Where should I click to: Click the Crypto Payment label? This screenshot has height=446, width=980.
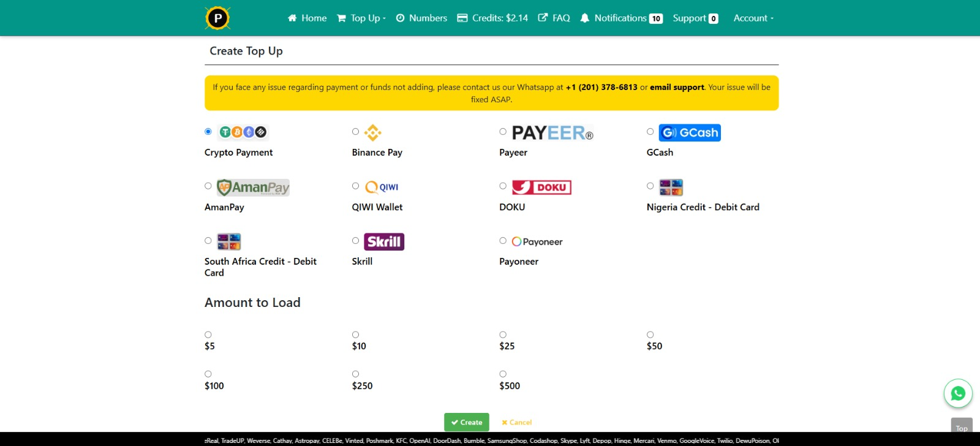click(238, 153)
